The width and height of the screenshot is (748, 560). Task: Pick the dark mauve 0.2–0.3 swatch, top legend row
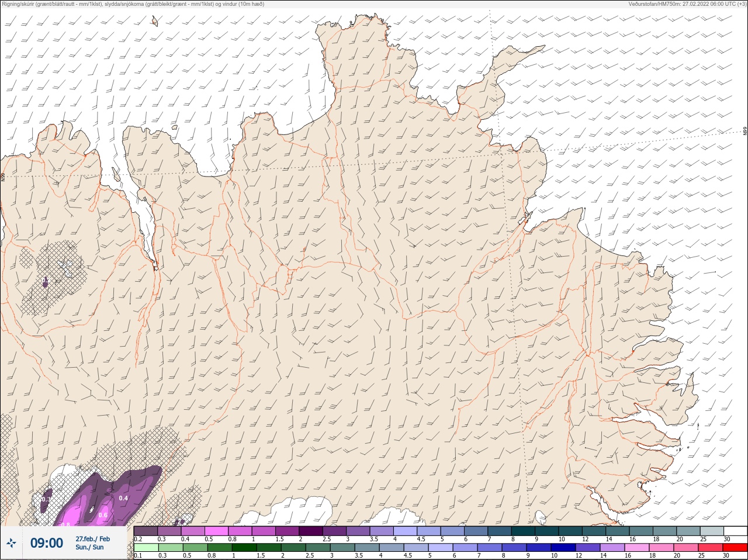point(146,531)
